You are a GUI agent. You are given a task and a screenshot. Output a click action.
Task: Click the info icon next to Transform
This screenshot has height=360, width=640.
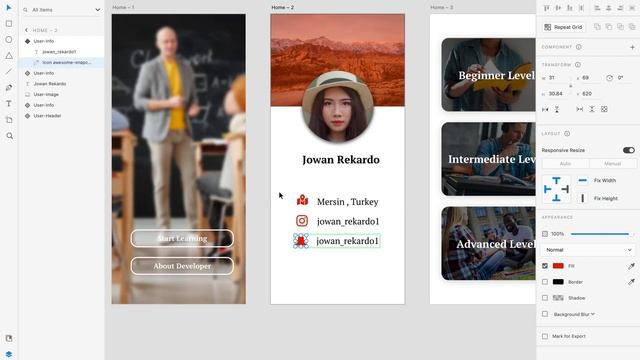[578, 64]
